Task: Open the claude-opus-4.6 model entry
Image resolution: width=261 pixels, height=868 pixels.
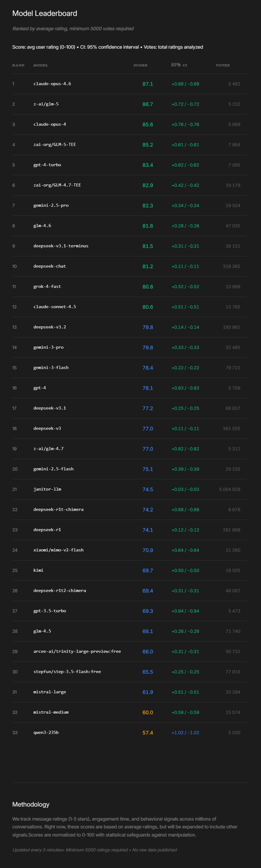Action: pyautogui.click(x=52, y=84)
